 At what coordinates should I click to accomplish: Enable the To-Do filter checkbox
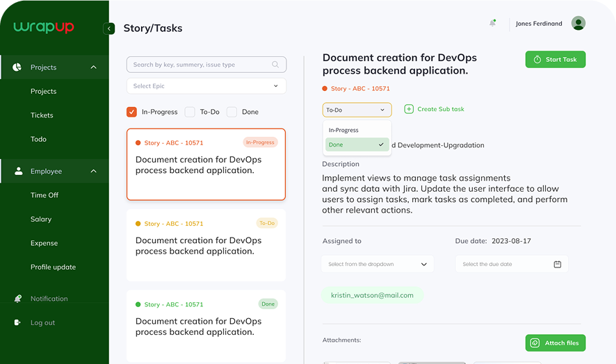[190, 112]
